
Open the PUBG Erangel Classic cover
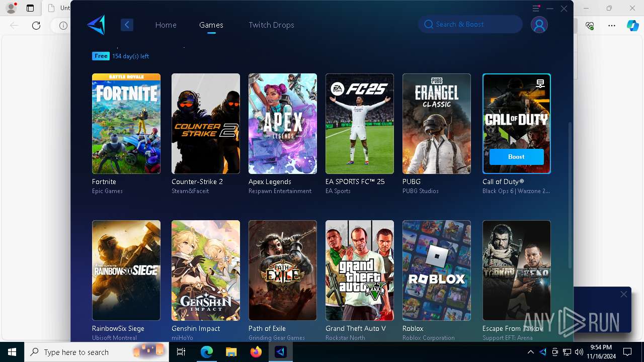click(x=437, y=124)
